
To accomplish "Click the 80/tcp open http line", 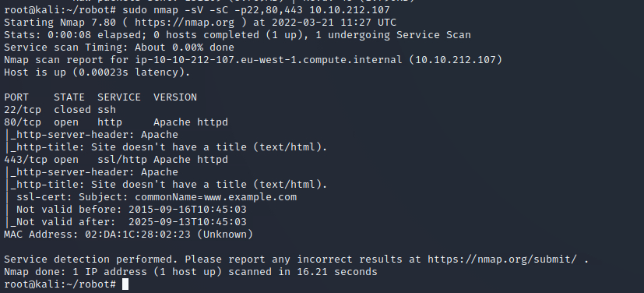I will point(116,122).
